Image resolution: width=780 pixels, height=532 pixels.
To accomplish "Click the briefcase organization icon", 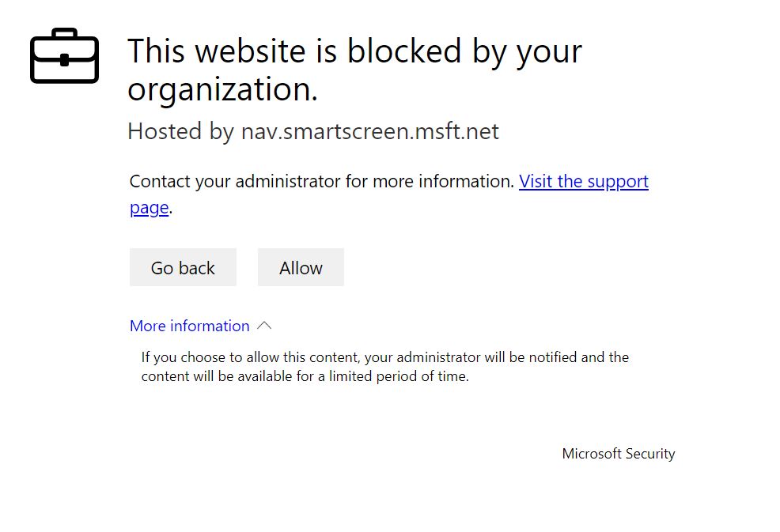I will [x=64, y=56].
